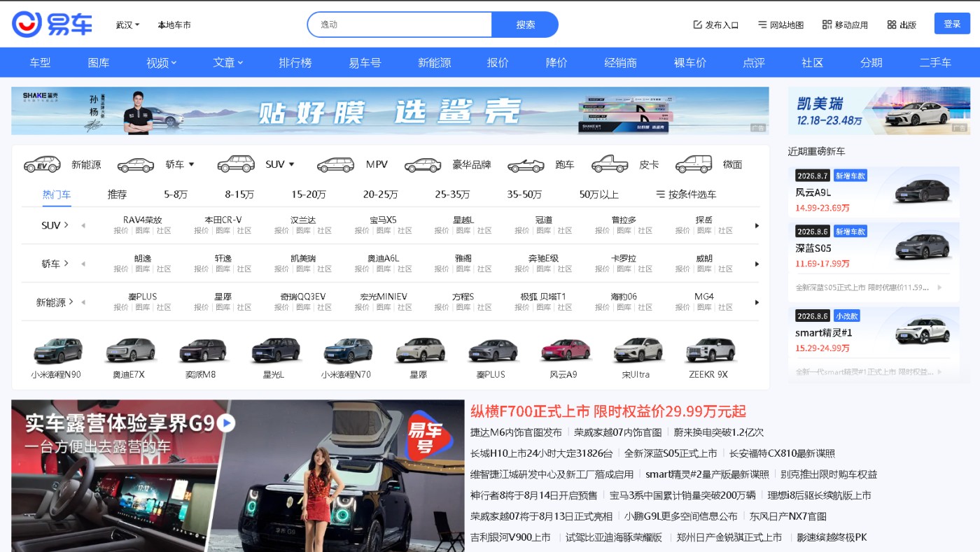Viewport: 980px width, 552px height.
Task: Open the 风云A9L new car card
Action: coord(874,191)
